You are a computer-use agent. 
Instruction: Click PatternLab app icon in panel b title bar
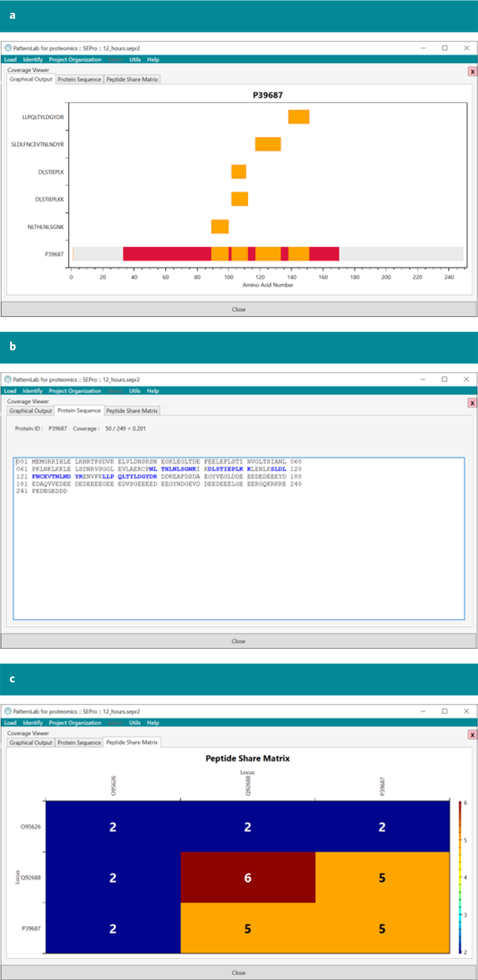click(8, 379)
